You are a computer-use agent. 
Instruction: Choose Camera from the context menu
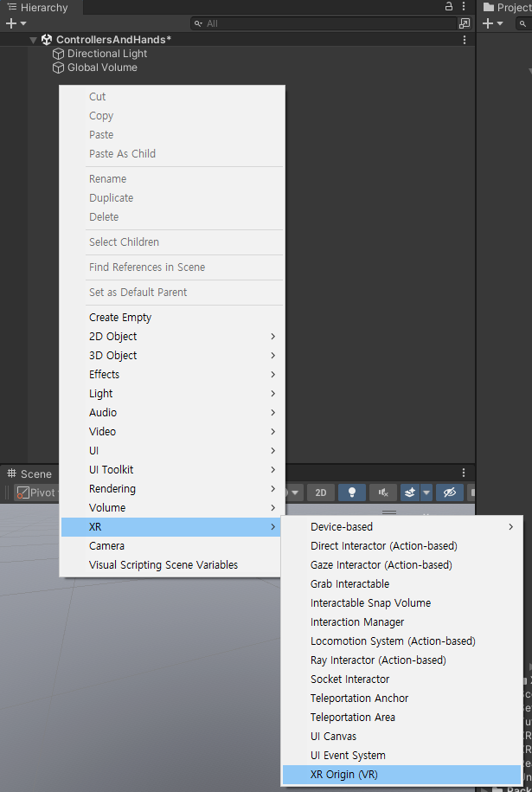(x=171, y=546)
